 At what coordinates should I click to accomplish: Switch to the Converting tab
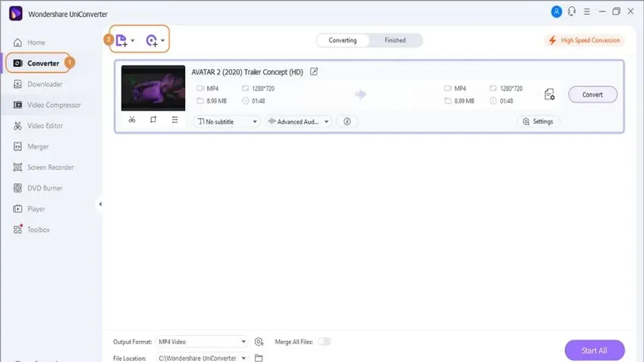pyautogui.click(x=342, y=40)
